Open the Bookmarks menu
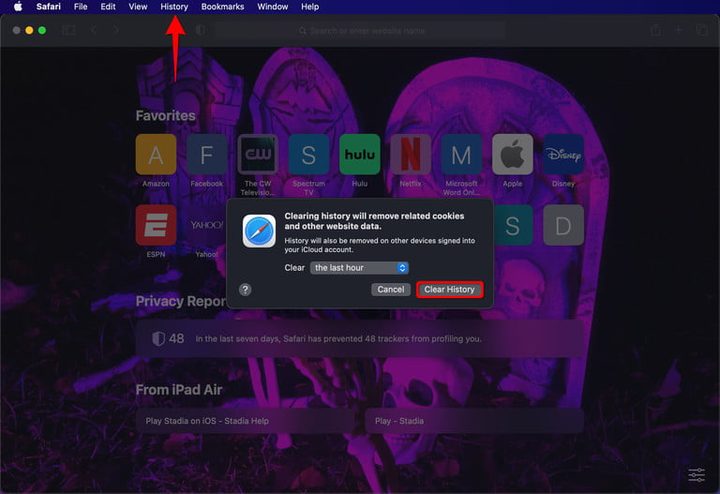This screenshot has width=720, height=494. click(223, 7)
